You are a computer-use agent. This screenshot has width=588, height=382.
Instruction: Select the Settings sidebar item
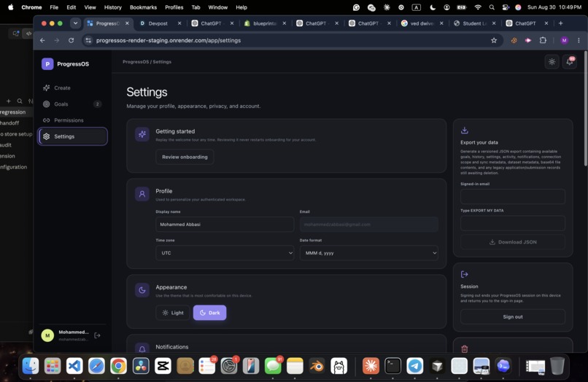(72, 136)
